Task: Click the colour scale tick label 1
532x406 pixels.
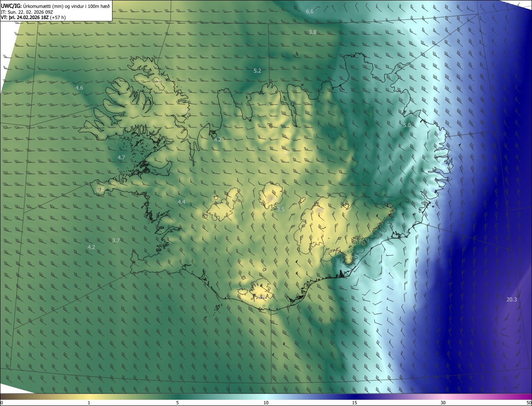Action: (x=89, y=403)
